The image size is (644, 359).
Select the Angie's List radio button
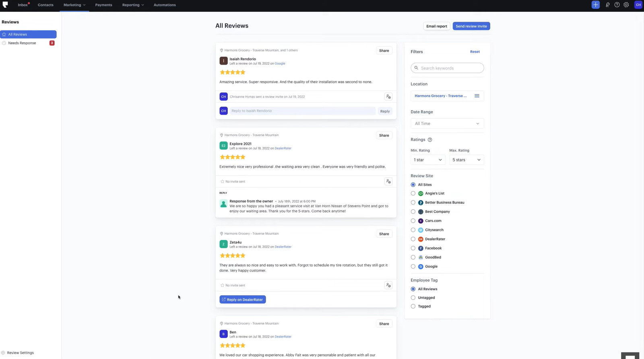(413, 194)
